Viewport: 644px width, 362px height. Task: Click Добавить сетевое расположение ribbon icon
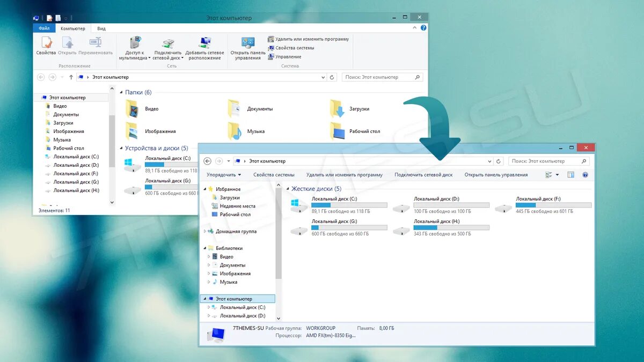tap(204, 48)
